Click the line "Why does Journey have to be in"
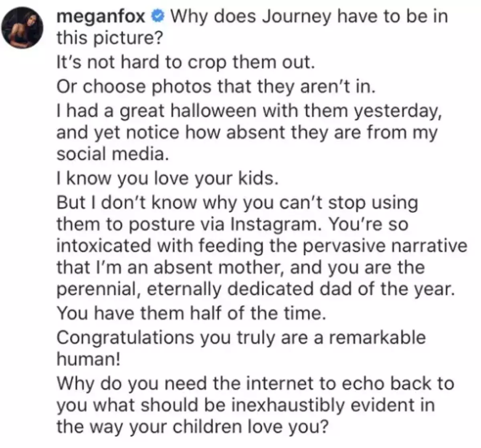The width and height of the screenshot is (481, 448). (309, 17)
